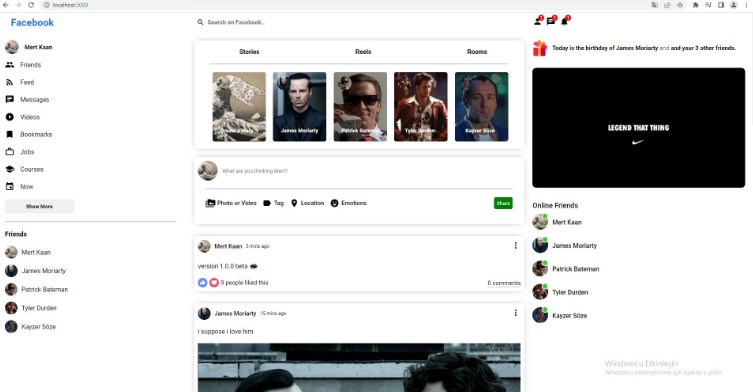
Task: Open the Jobs briefcase icon
Action: click(x=10, y=152)
